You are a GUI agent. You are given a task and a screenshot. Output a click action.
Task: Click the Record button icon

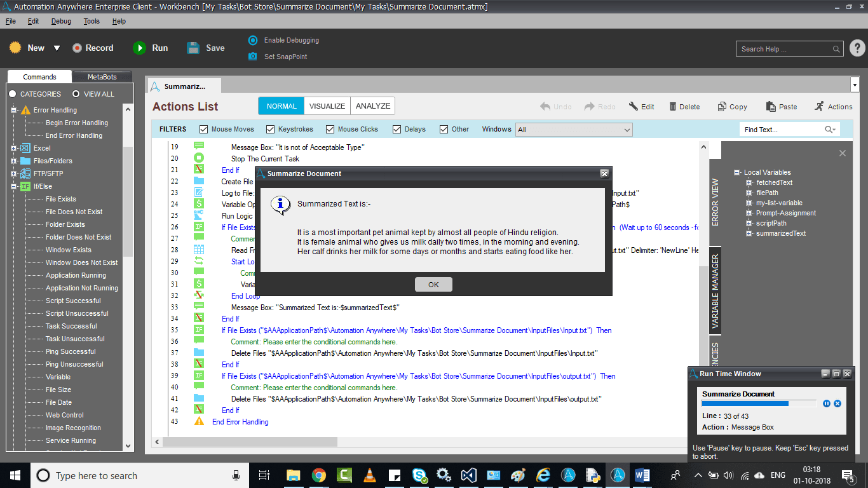tap(78, 48)
